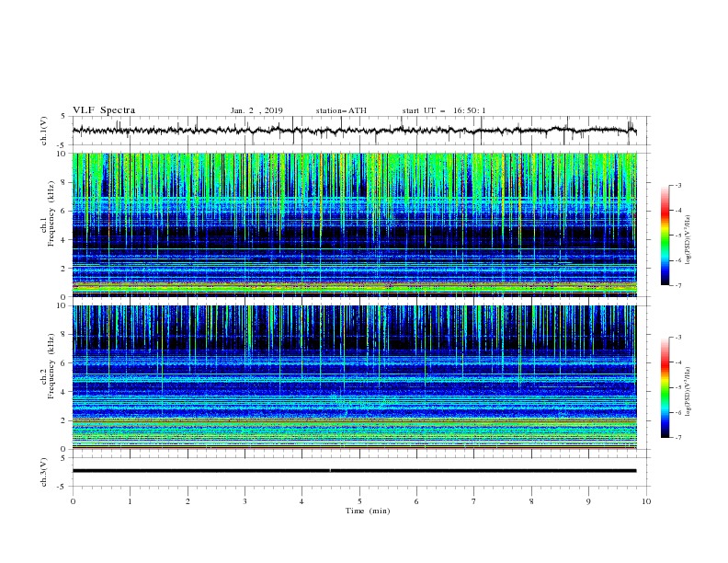Click the ch.1 spectrogram panel
The width and height of the screenshot is (728, 563).
point(355,224)
